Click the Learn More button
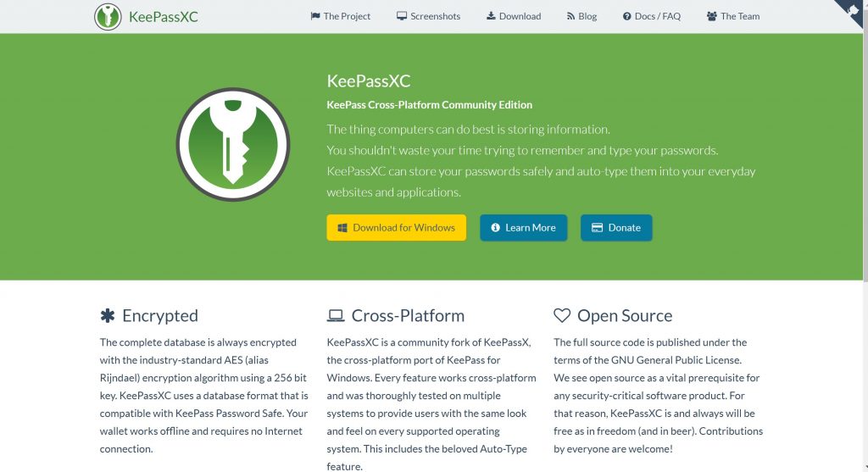 (x=524, y=227)
